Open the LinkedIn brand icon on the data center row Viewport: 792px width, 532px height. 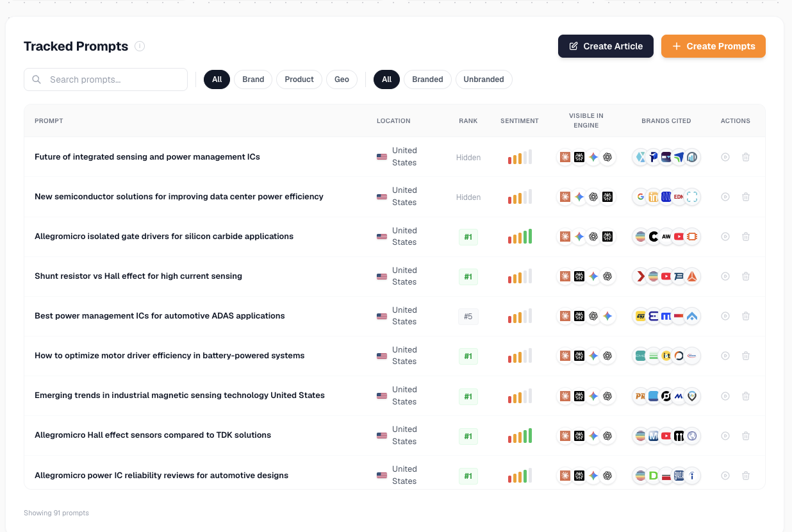(653, 197)
